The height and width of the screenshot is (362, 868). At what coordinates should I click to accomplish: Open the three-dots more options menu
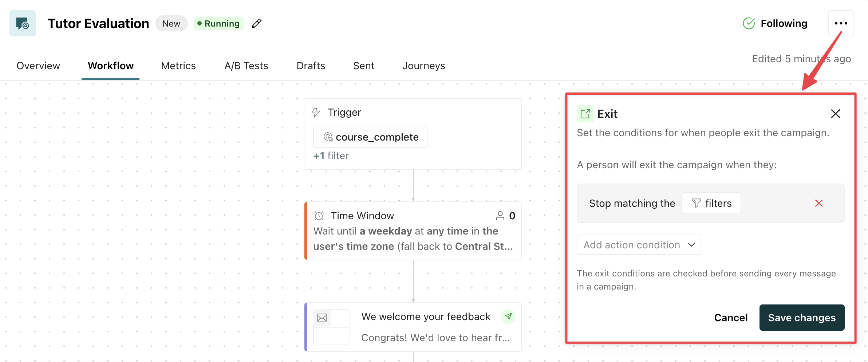coord(841,23)
